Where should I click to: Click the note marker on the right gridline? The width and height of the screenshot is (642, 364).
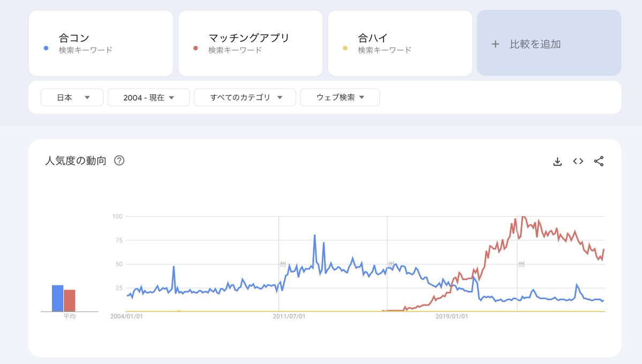520,264
